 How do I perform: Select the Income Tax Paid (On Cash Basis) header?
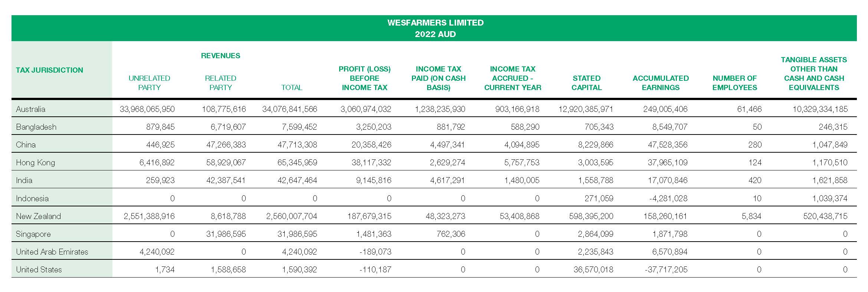(438, 78)
